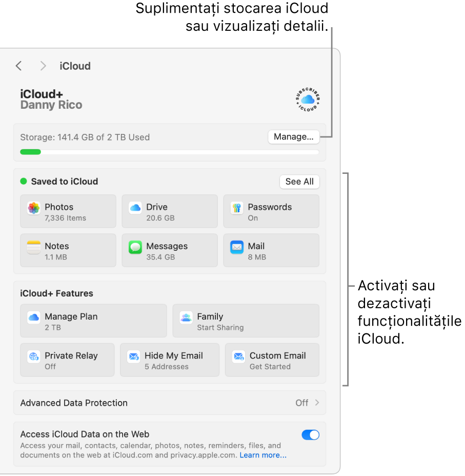This screenshot has height=476, width=465.
Task: Select the Messages bubble icon
Action: [x=135, y=247]
